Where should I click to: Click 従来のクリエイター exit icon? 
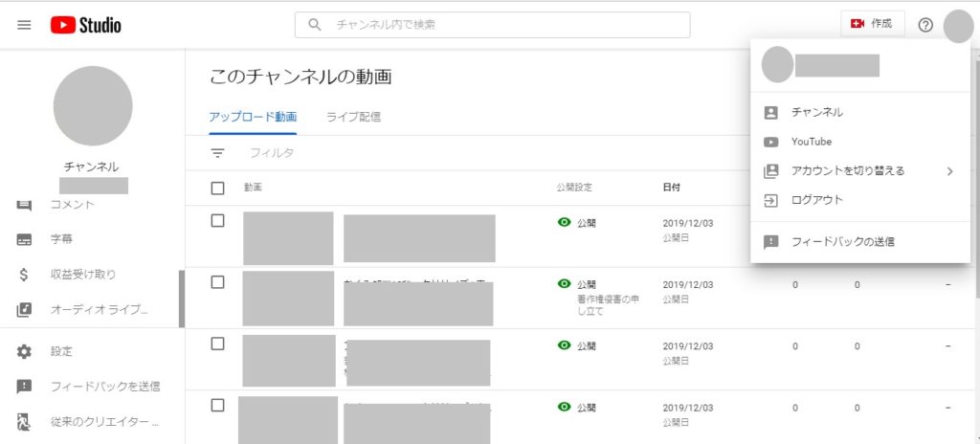[x=24, y=422]
